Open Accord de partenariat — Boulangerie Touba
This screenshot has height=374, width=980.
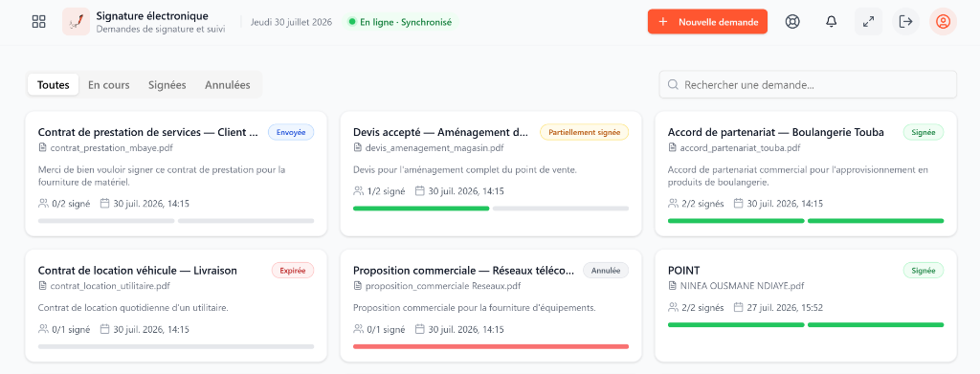click(x=775, y=132)
